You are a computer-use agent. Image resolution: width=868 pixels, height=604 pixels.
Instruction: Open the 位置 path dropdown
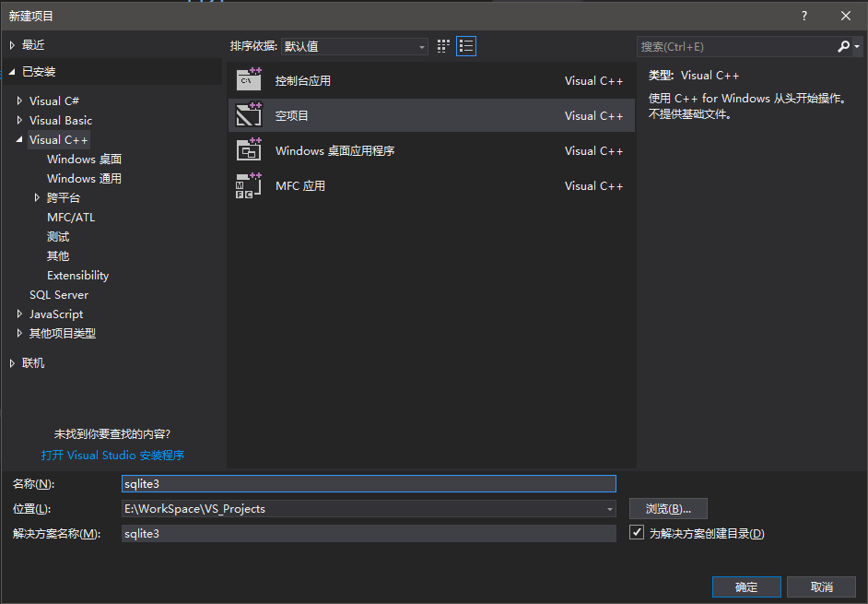[x=610, y=509]
